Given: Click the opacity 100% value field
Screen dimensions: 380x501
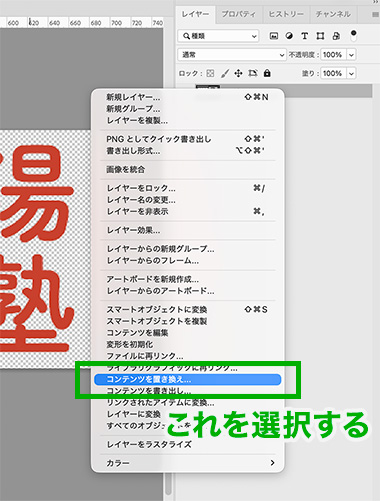Looking at the screenshot, I should coord(333,55).
